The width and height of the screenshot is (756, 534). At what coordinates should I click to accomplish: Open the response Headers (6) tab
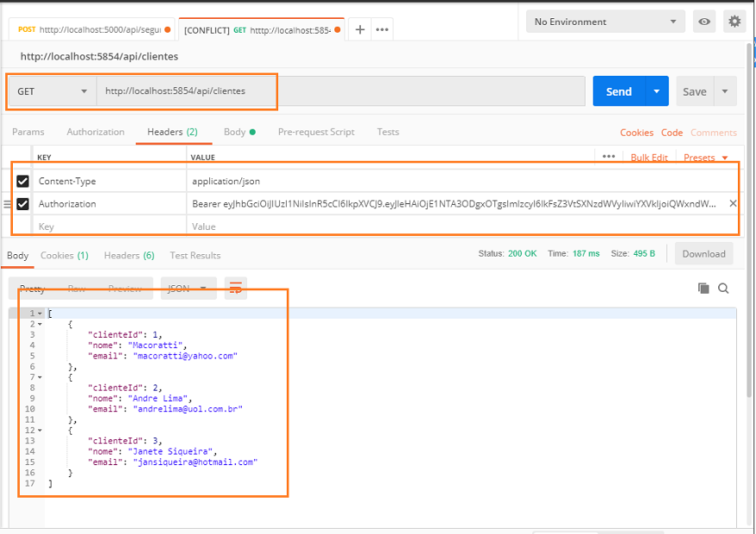(x=129, y=255)
